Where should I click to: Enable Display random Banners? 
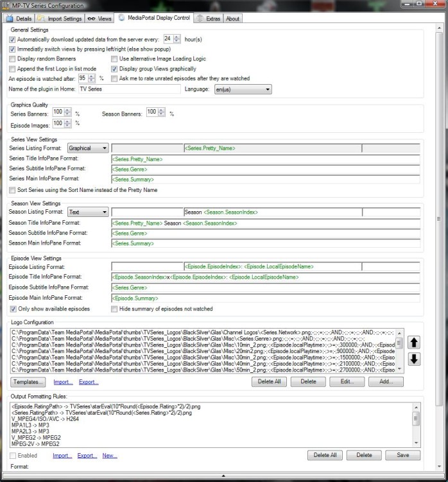tap(12, 58)
